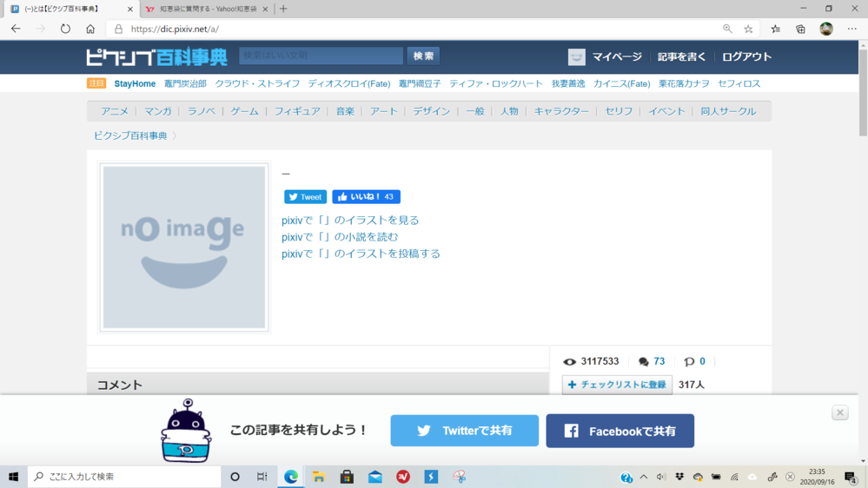
Task: Close the Yahoo Chiebukuro tab
Action: [265, 9]
